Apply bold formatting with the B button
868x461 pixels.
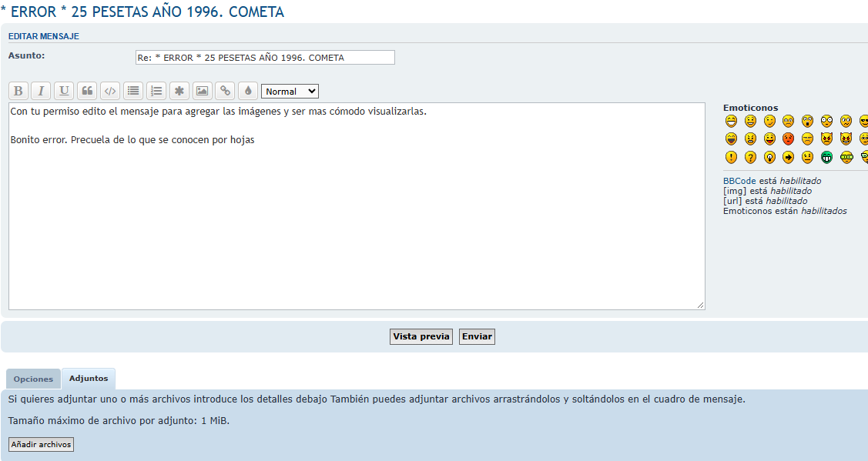pyautogui.click(x=18, y=91)
